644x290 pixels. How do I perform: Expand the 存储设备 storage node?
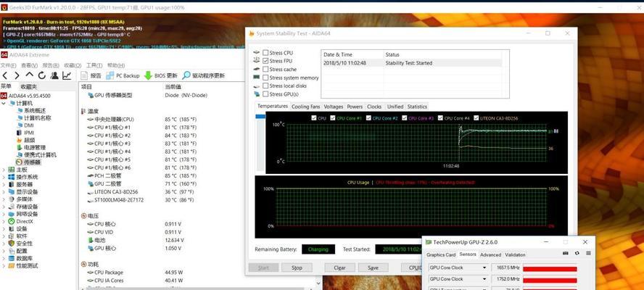pyautogui.click(x=4, y=207)
